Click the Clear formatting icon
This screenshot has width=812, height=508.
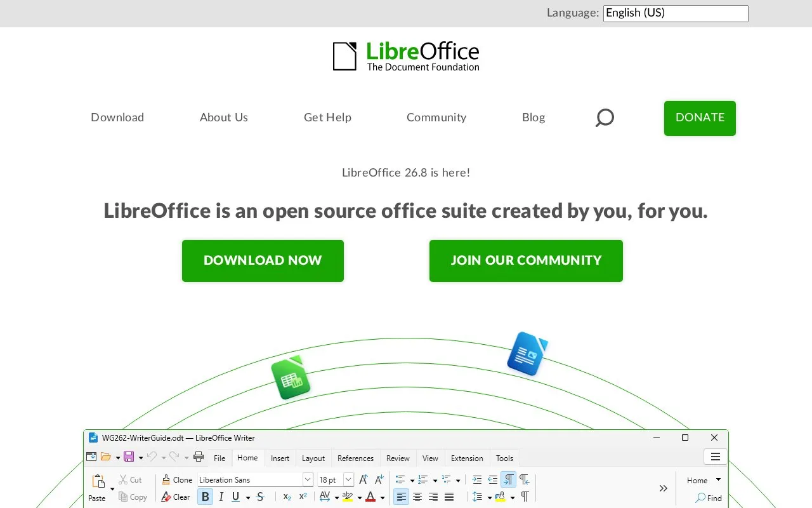pos(166,497)
